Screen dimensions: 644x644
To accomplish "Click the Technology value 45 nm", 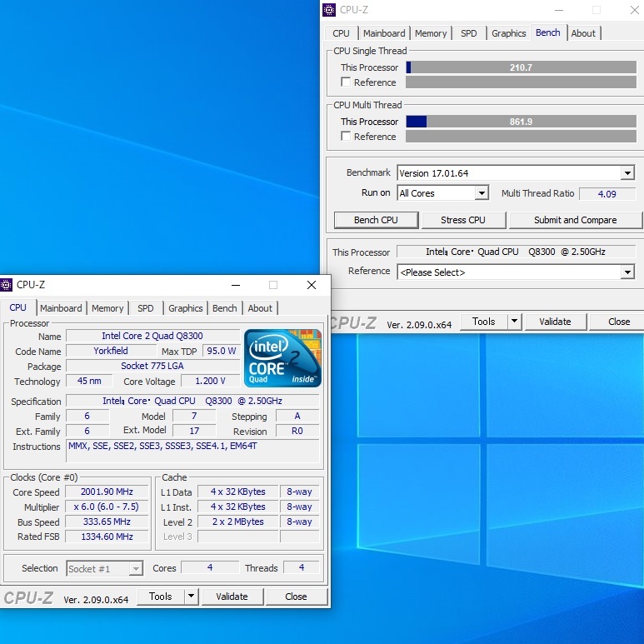I will [89, 381].
